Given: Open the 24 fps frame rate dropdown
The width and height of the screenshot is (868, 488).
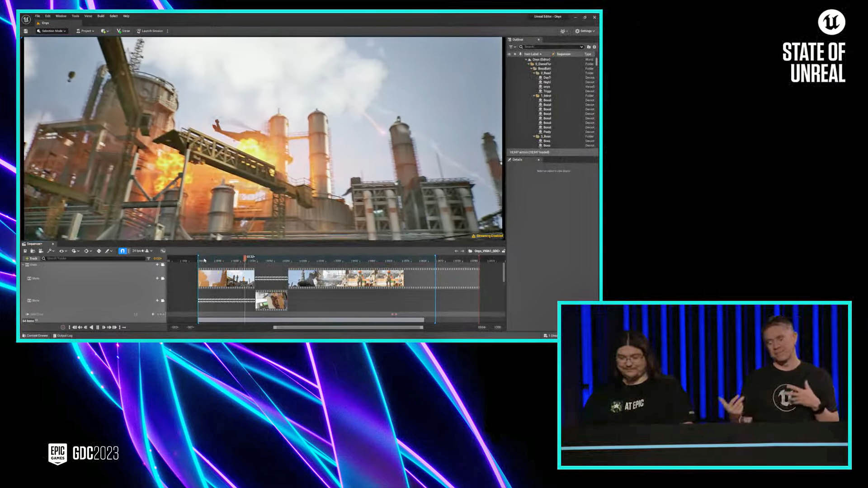Looking at the screenshot, I should [x=137, y=251].
